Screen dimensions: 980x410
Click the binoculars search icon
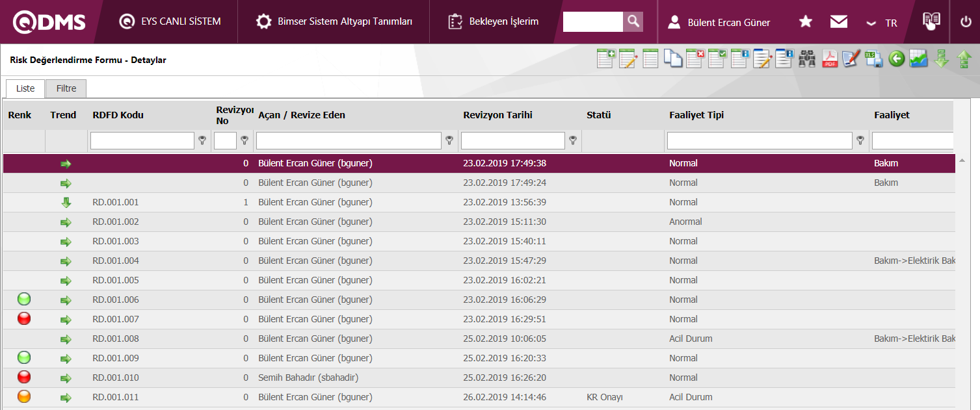coord(808,59)
